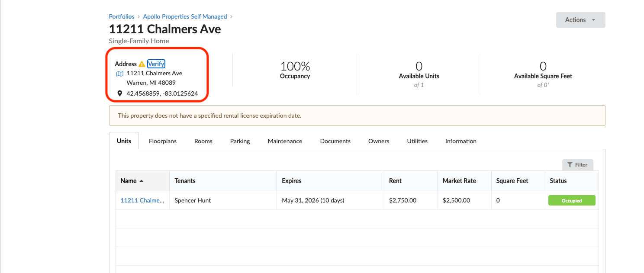Click the Status column header
The width and height of the screenshot is (644, 273).
572,181
